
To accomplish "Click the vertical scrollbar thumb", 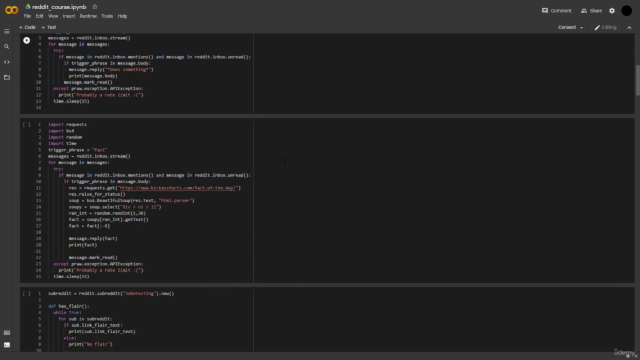I will [637, 80].
